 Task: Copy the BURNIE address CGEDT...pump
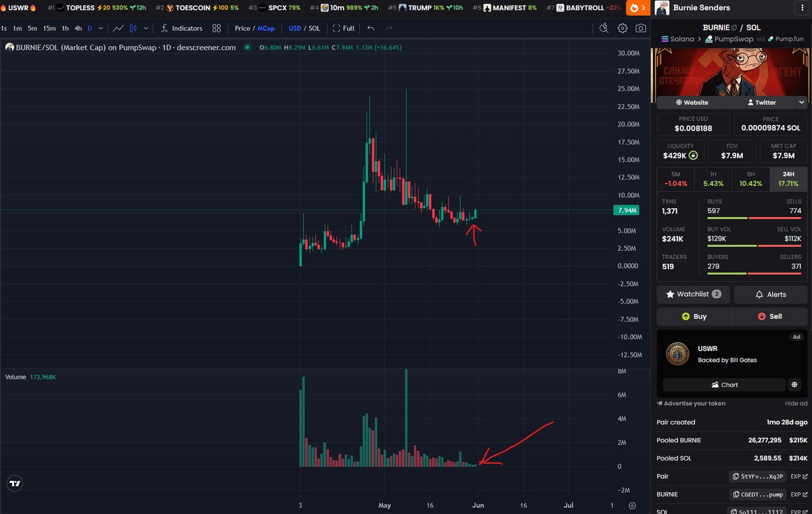[x=759, y=494]
